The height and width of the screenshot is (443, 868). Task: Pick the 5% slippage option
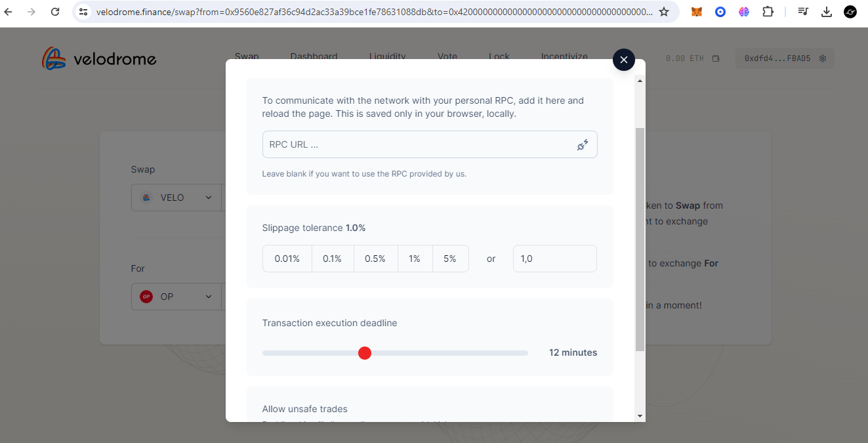point(450,259)
